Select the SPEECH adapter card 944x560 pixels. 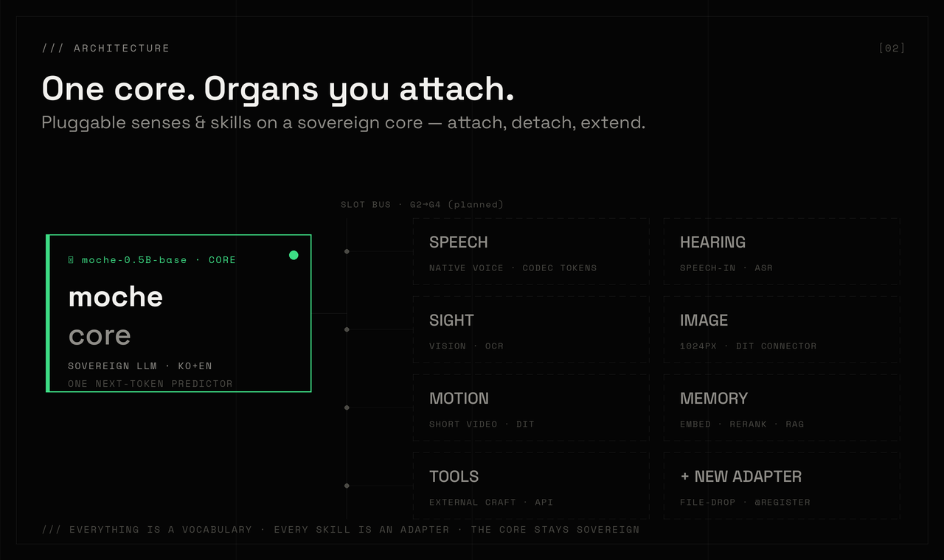coord(531,251)
